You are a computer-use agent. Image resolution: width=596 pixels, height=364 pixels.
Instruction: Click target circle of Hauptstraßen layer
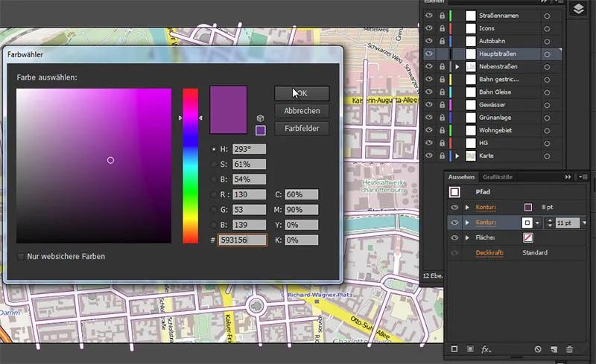click(547, 54)
